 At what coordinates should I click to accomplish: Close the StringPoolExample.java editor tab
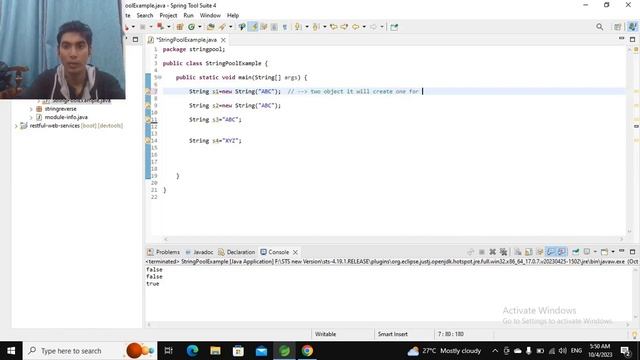pos(223,40)
